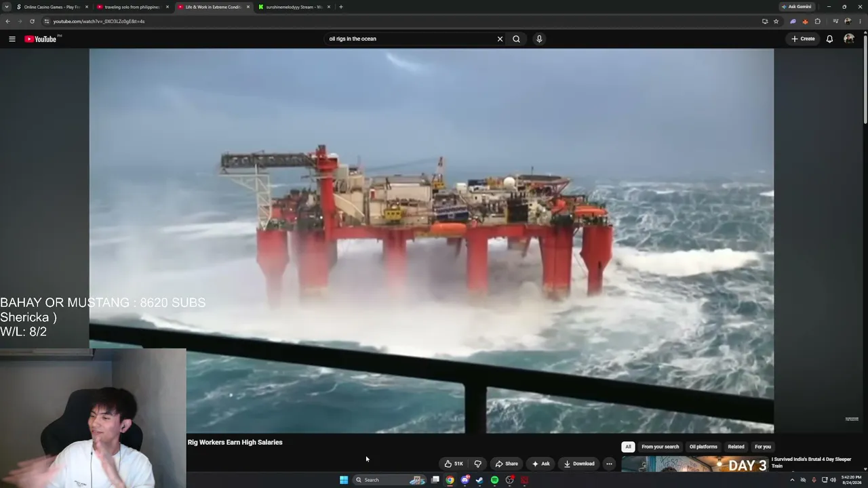Reload the current page
This screenshot has width=868, height=488.
pyautogui.click(x=32, y=21)
